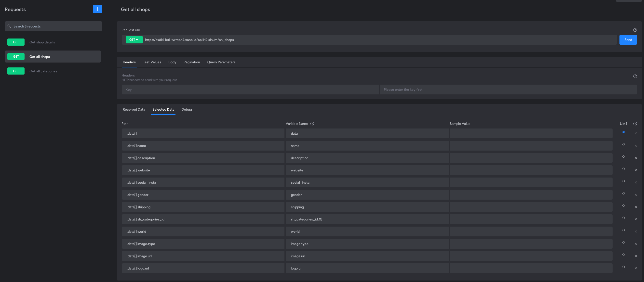Remove the .data[].name row

[635, 146]
